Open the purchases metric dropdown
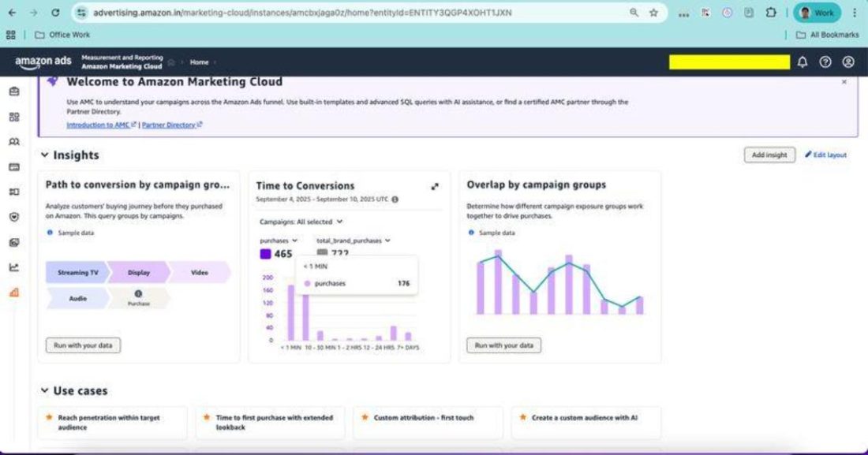This screenshot has width=868, height=455. [x=279, y=241]
